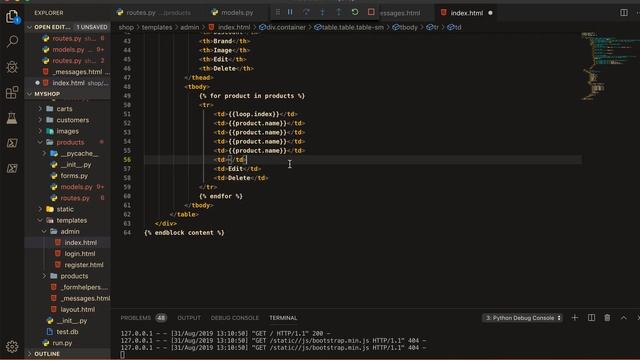Switch to the routes.py editor tab
This screenshot has width=640, height=360.
[x=153, y=13]
